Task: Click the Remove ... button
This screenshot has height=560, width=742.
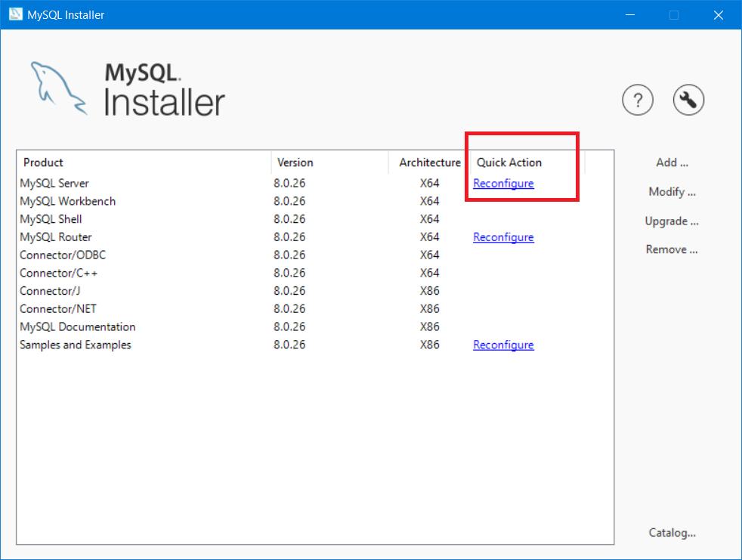Action: (x=672, y=249)
